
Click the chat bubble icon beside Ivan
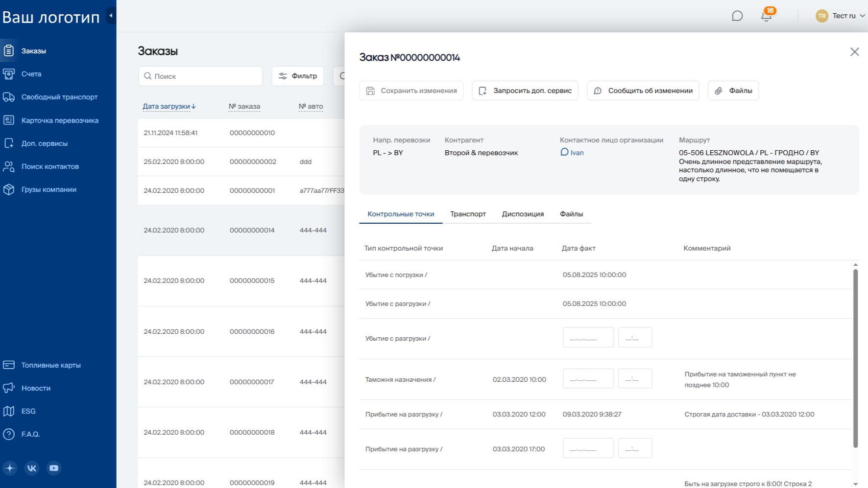click(x=564, y=152)
